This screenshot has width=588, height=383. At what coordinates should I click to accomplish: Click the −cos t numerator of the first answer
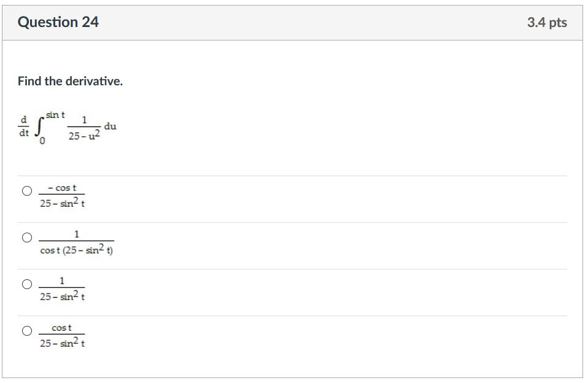click(62, 188)
